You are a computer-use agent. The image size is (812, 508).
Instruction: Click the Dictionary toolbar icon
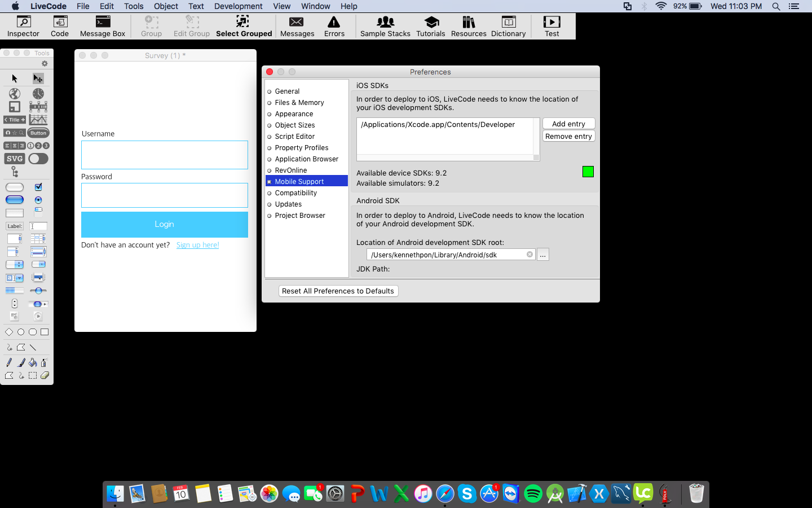click(x=508, y=26)
